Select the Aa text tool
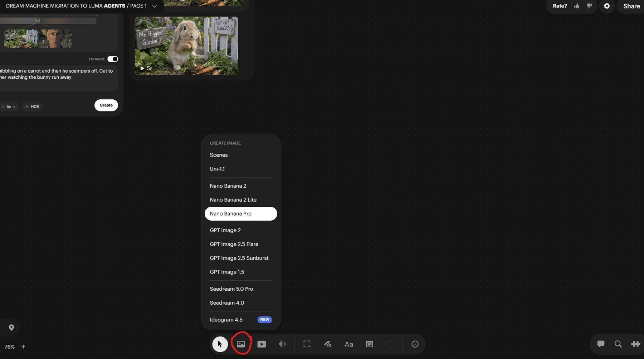The height and width of the screenshot is (359, 644). pyautogui.click(x=349, y=344)
